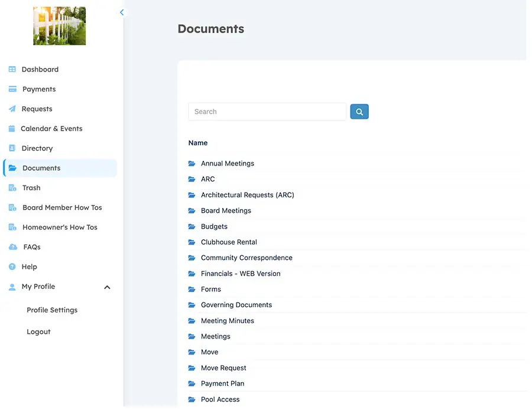
Task: Click the Name column header
Action: (198, 143)
